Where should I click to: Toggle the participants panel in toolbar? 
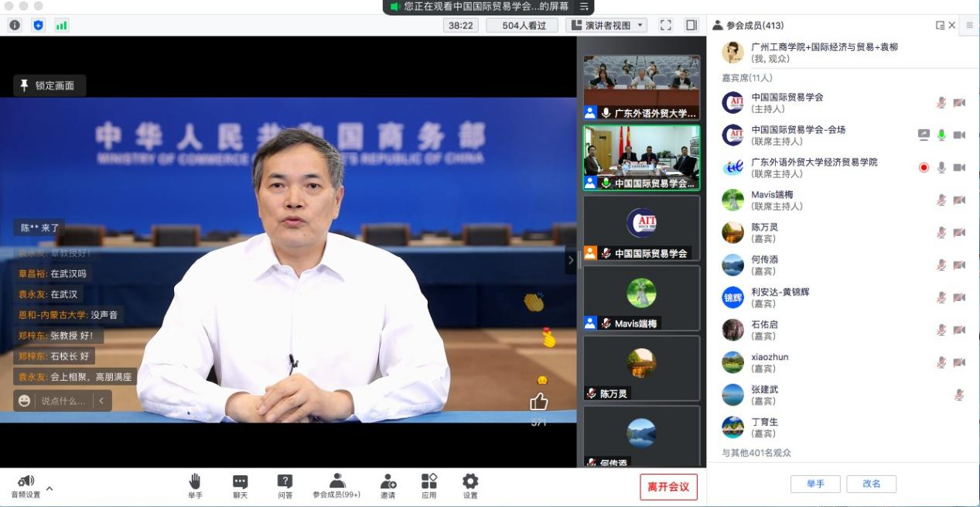point(336,485)
